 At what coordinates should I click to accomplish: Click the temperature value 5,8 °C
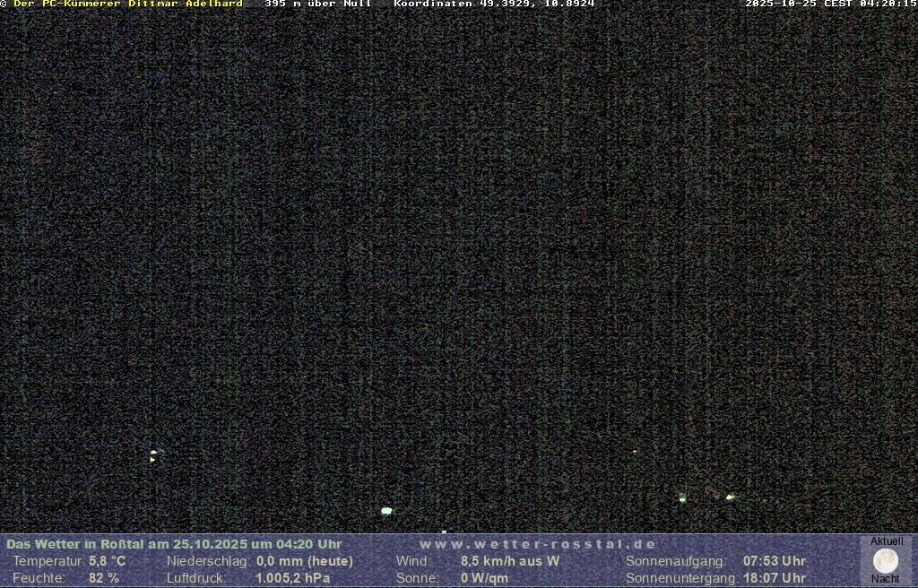[107, 561]
